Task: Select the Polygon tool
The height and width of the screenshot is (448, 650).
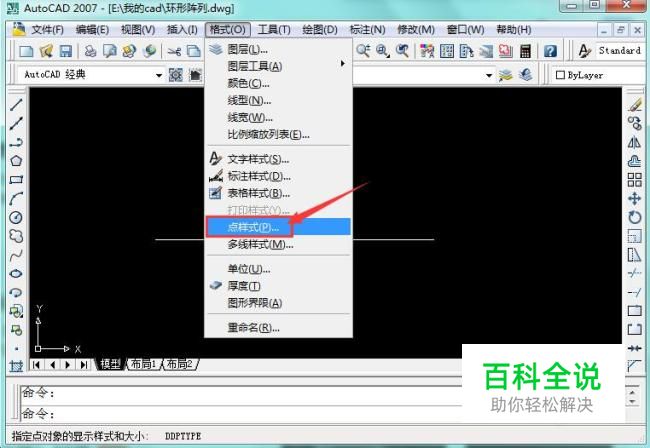Action: (16, 161)
